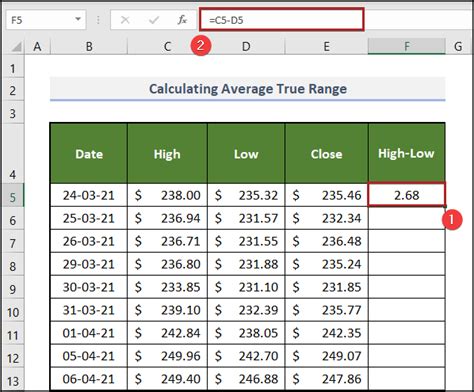This screenshot has height=392, width=474.
Task: Click the formula bar containing =C5-D5
Action: pos(282,20)
